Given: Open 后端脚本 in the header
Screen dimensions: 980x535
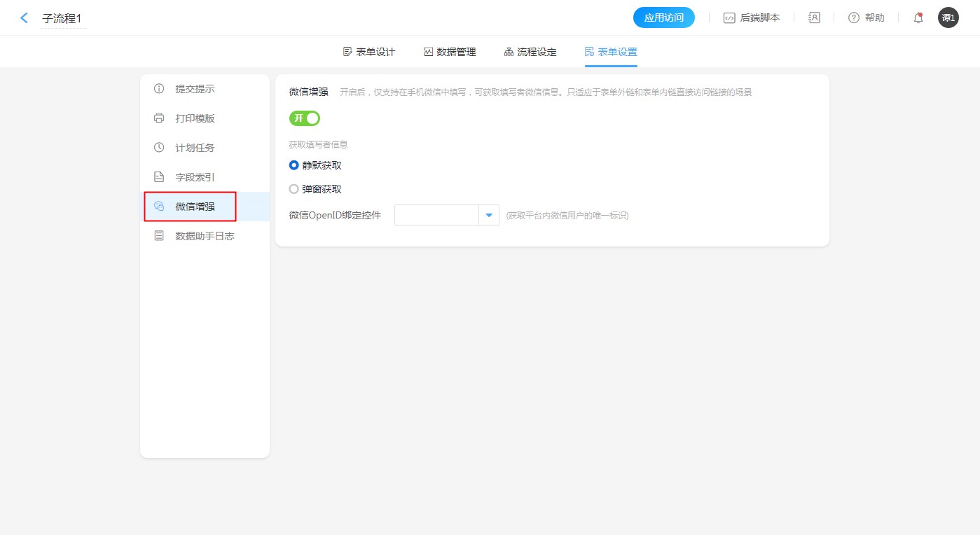Looking at the screenshot, I should pos(752,18).
